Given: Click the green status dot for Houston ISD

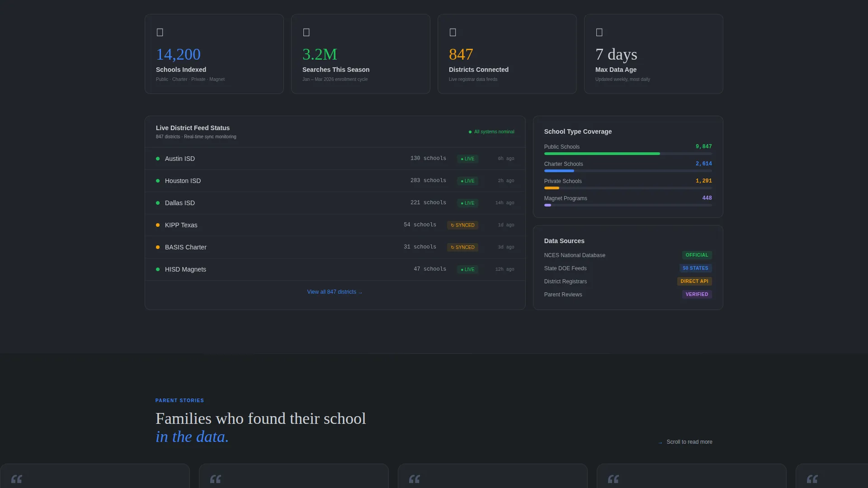Looking at the screenshot, I should coord(158,181).
